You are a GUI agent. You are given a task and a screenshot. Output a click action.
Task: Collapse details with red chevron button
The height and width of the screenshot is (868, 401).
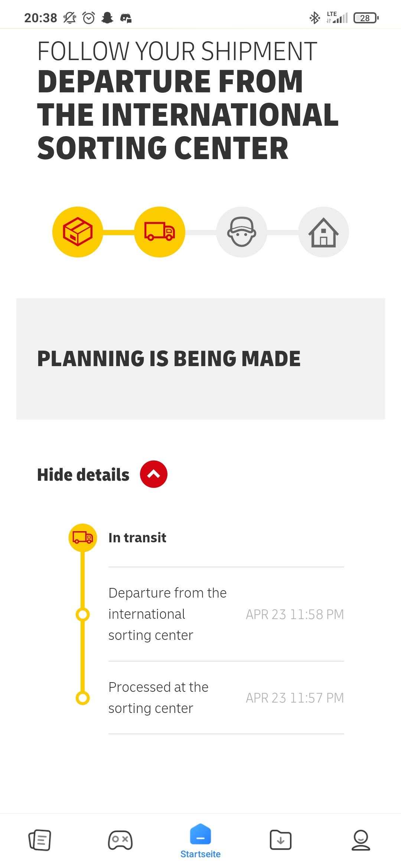[154, 474]
